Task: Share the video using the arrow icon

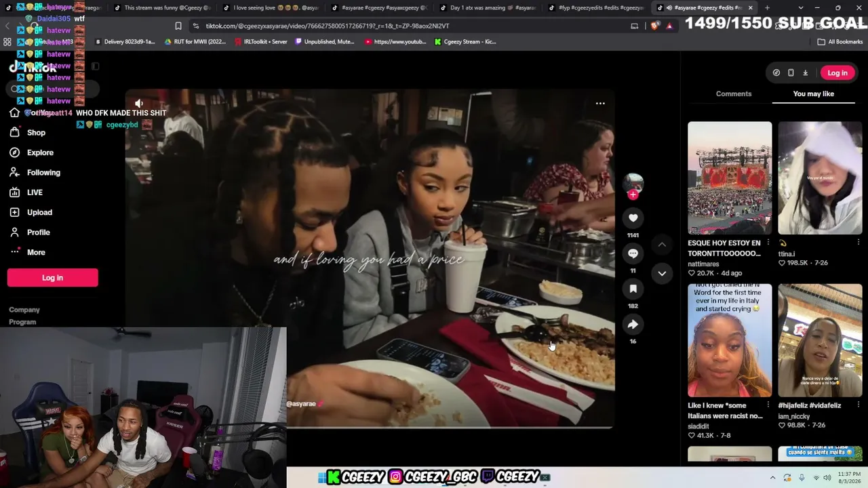Action: click(633, 325)
